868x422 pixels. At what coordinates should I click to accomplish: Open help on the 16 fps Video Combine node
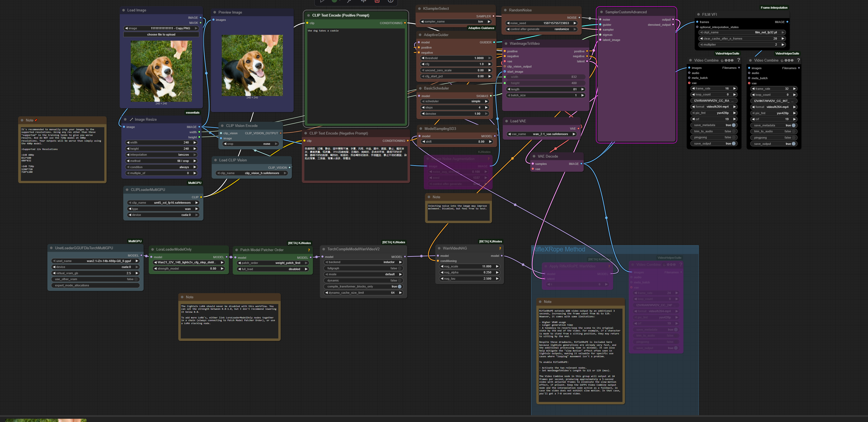pyautogui.click(x=739, y=60)
